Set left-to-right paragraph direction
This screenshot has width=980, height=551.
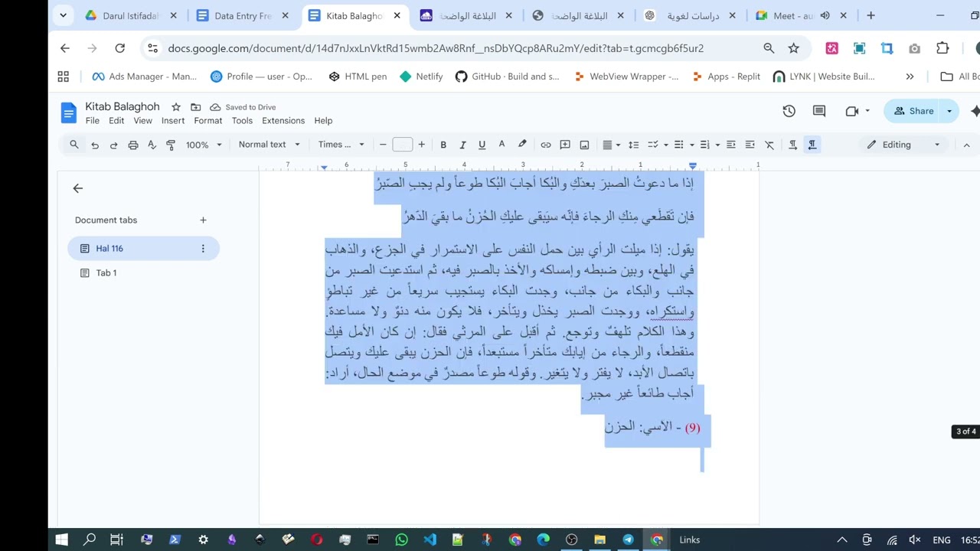pos(793,145)
